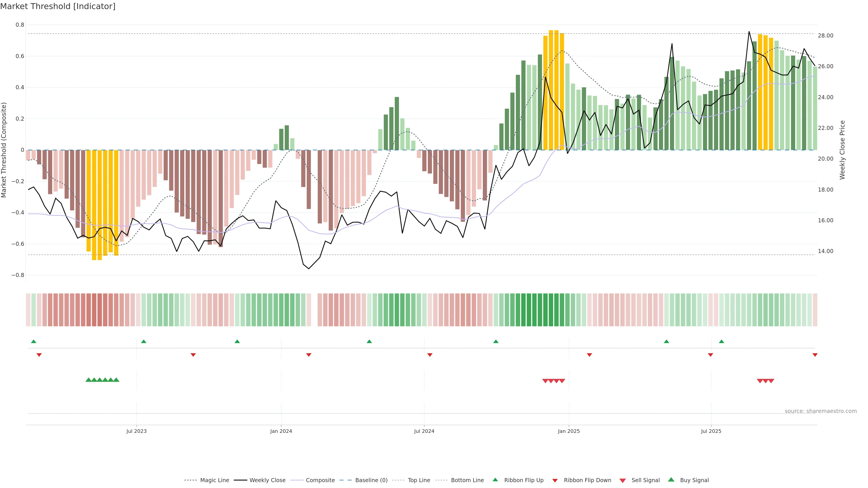868x488 pixels.
Task: Click the first green ribbon flip up marker
Action: [33, 342]
